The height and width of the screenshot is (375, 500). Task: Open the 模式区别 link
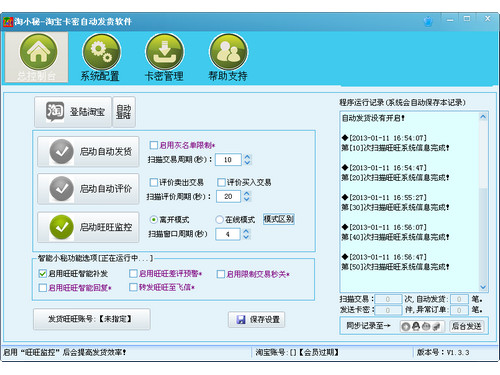point(279,219)
